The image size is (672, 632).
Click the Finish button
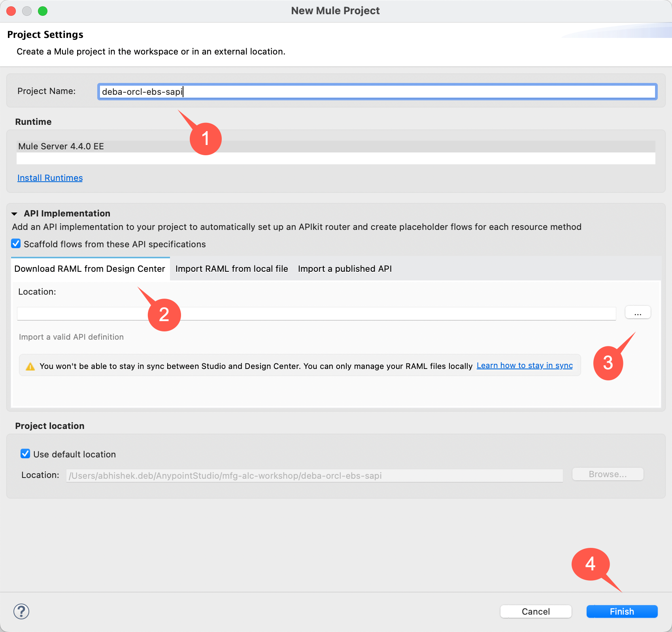622,611
